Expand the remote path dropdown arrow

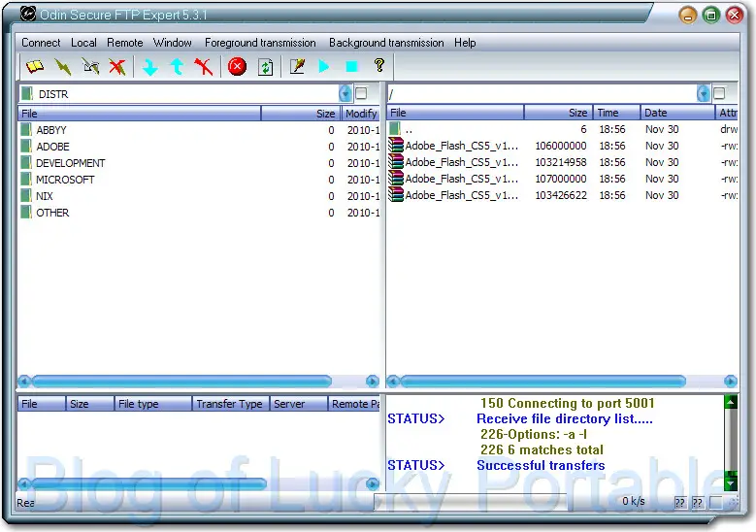click(x=704, y=93)
